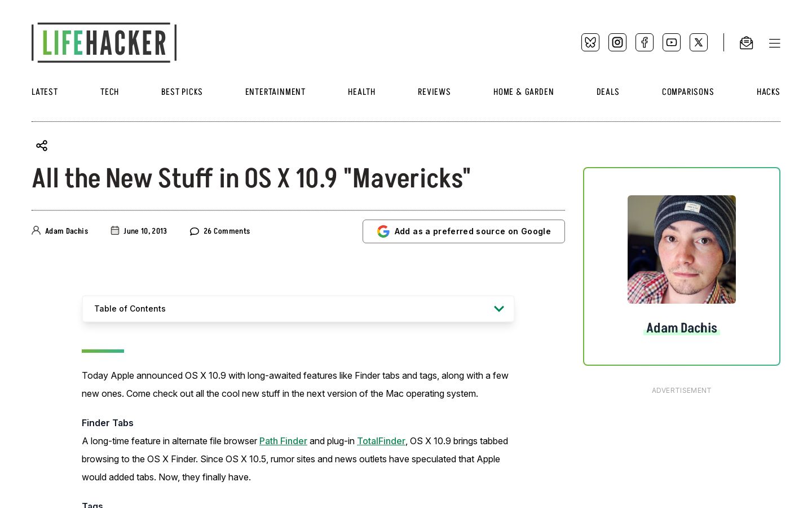Image resolution: width=812 pixels, height=508 pixels.
Task: Visit the Facebook page icon
Action: 645,42
